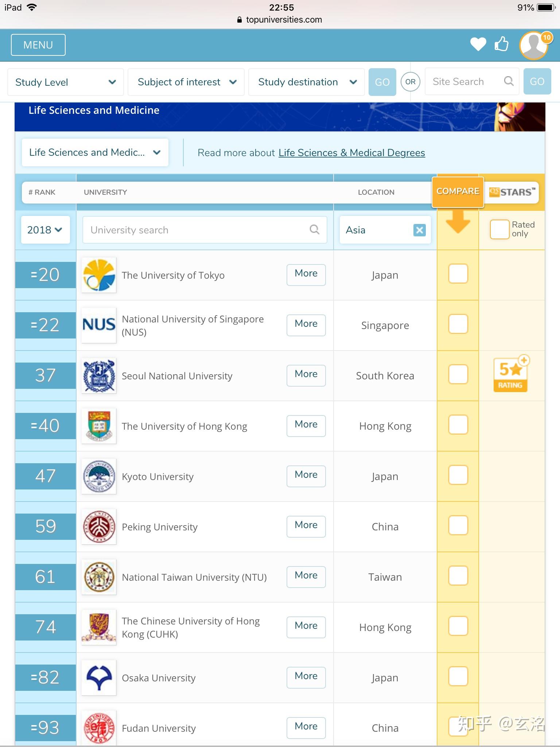Open Osaka University logo
Image resolution: width=560 pixels, height=747 pixels.
(99, 678)
